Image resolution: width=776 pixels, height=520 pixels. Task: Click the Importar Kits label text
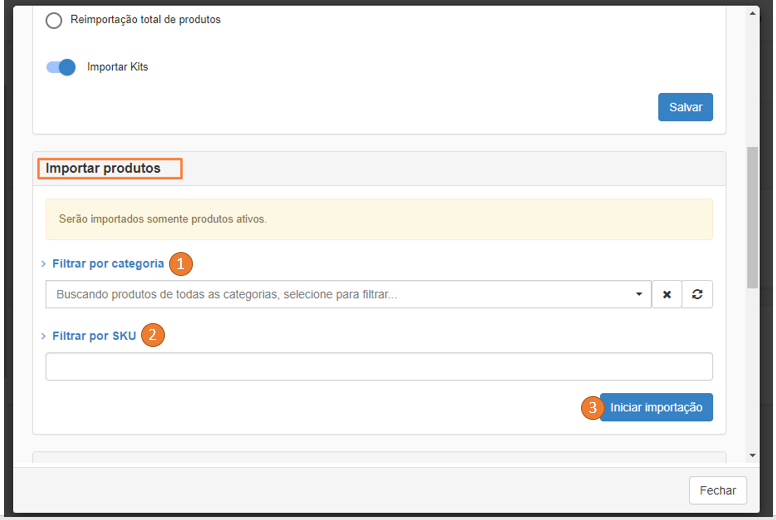[117, 67]
